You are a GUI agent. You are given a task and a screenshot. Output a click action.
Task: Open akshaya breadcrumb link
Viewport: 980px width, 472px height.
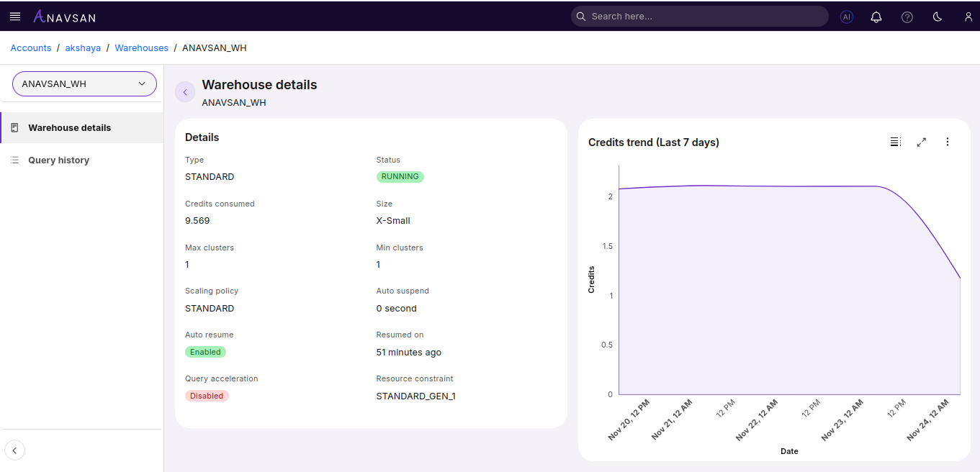(x=83, y=48)
